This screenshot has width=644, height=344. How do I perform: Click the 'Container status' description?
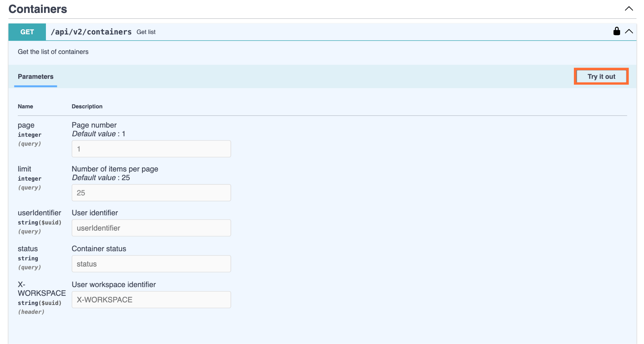(x=99, y=249)
